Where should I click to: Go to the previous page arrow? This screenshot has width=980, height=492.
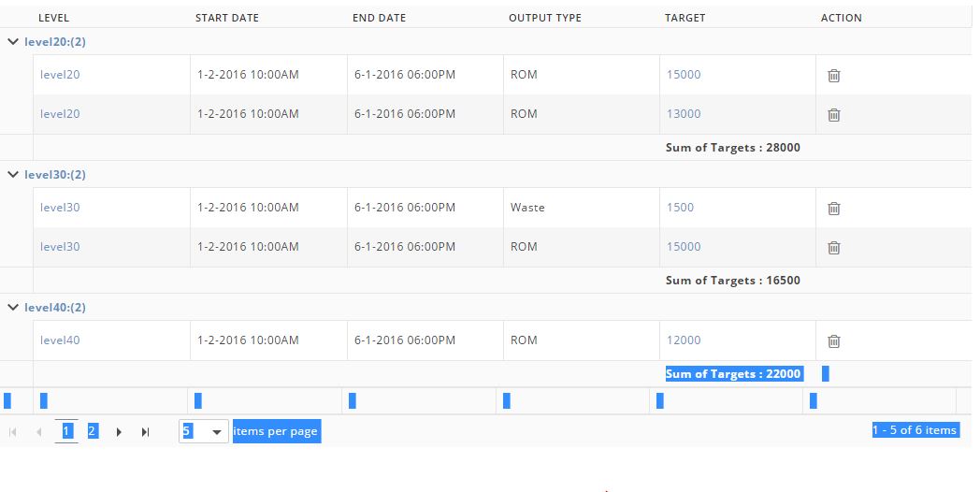(x=38, y=432)
